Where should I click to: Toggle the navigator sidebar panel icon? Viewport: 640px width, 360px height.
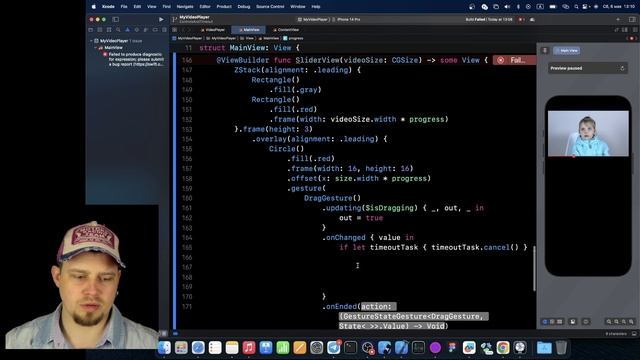[x=116, y=19]
